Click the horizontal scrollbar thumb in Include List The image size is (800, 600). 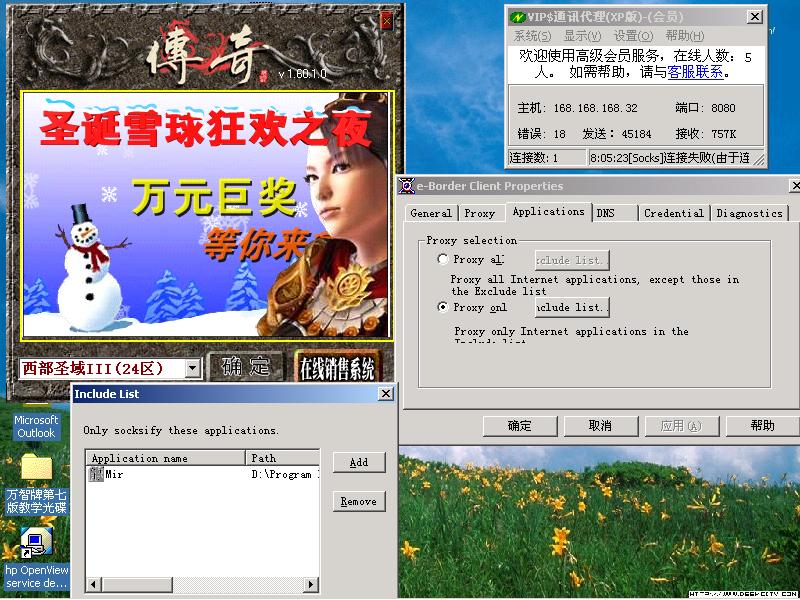(x=137, y=584)
